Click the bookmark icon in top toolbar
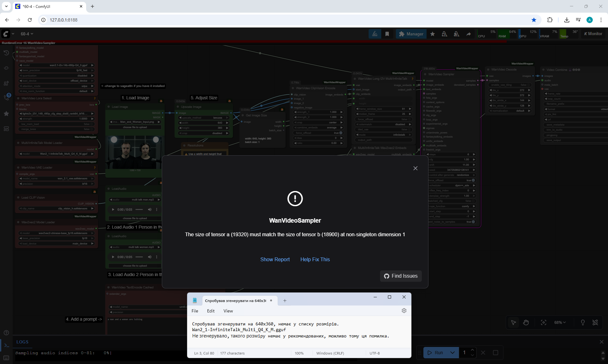The height and width of the screenshot is (364, 608). 387,34
